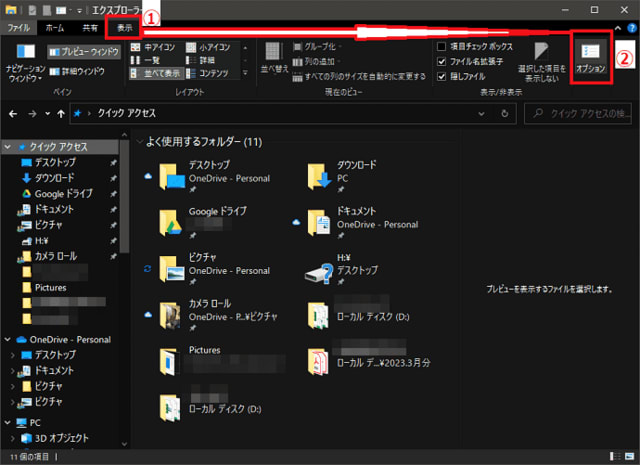Switch to the ホーム ribbon tab
The width and height of the screenshot is (640, 465).
(x=56, y=28)
